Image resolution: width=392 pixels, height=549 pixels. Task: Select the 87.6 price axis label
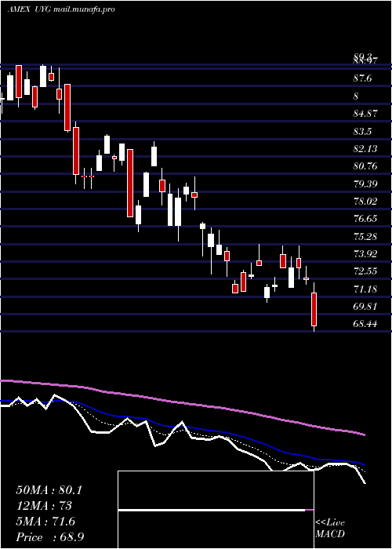pyautogui.click(x=362, y=78)
